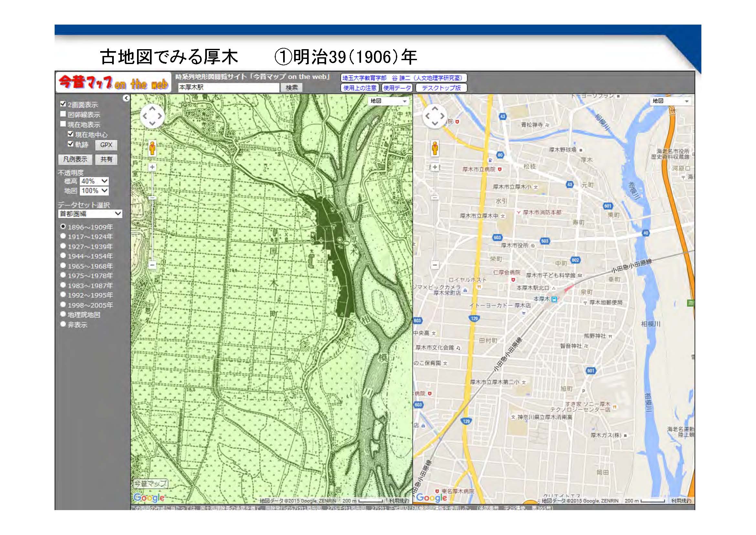Zoom in on the old map plus button
The image size is (756, 535).
click(x=152, y=167)
